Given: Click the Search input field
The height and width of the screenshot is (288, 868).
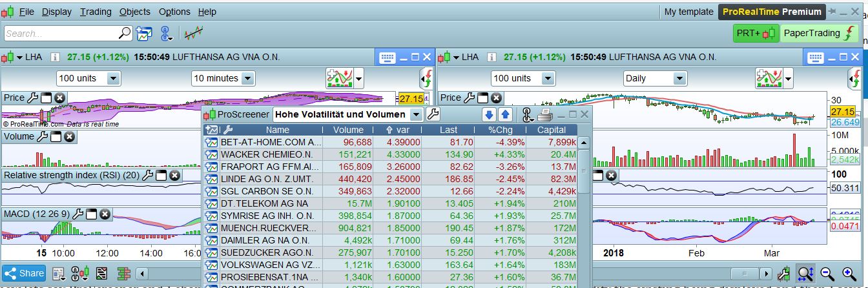Looking at the screenshot, I should coord(61,33).
